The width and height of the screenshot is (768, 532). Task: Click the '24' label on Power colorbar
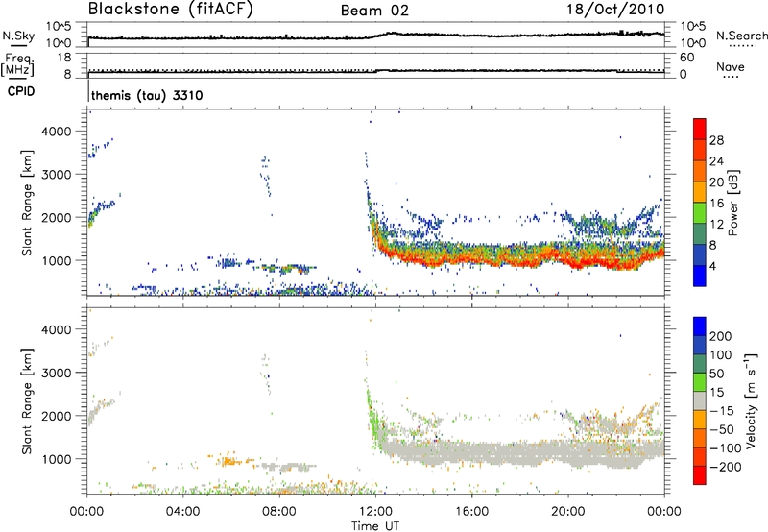click(x=716, y=161)
